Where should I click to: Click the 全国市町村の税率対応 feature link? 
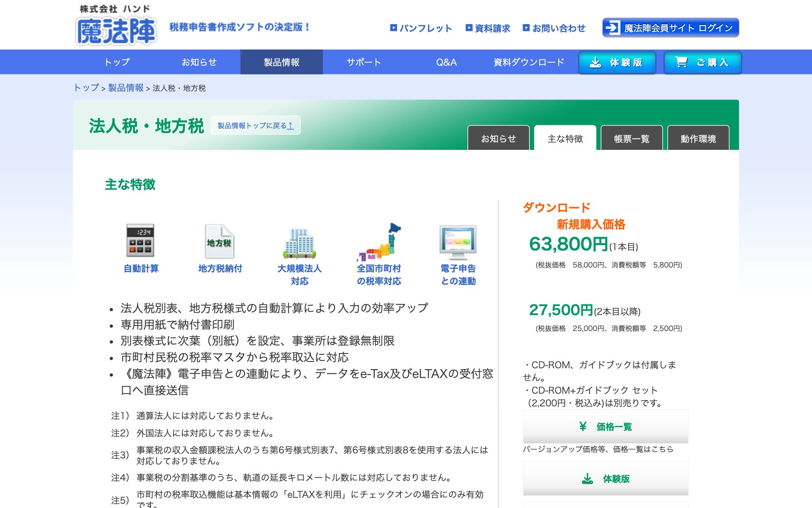point(379,274)
